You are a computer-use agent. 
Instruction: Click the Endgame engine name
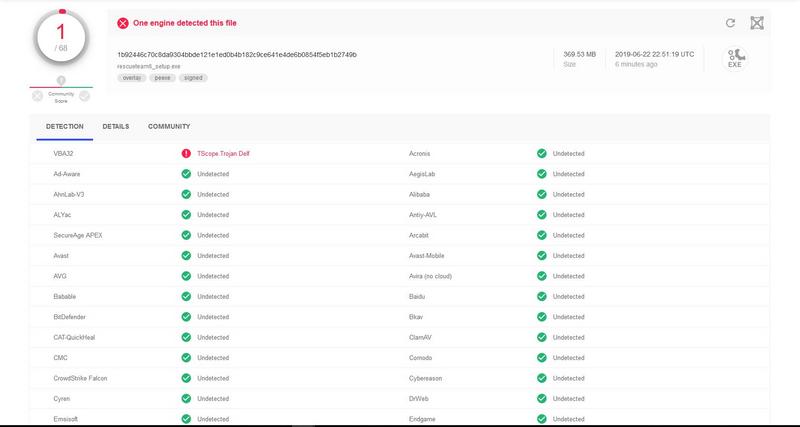pos(421,419)
